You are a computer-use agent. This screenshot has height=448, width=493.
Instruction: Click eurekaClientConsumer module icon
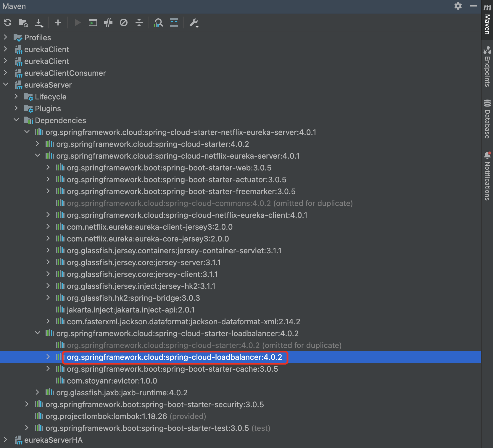(18, 73)
